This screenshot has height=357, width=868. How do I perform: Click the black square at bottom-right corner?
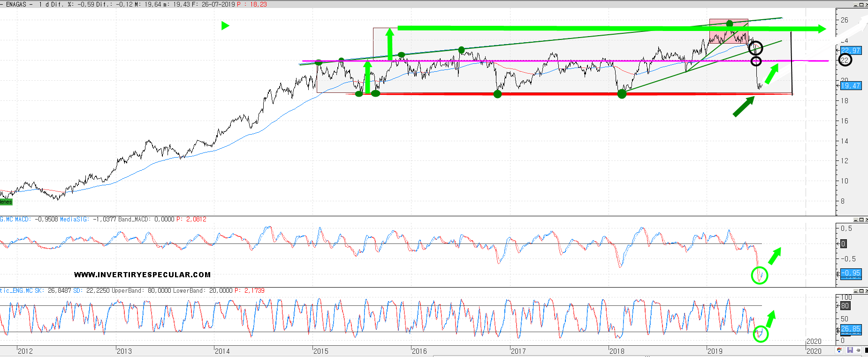click(866, 350)
